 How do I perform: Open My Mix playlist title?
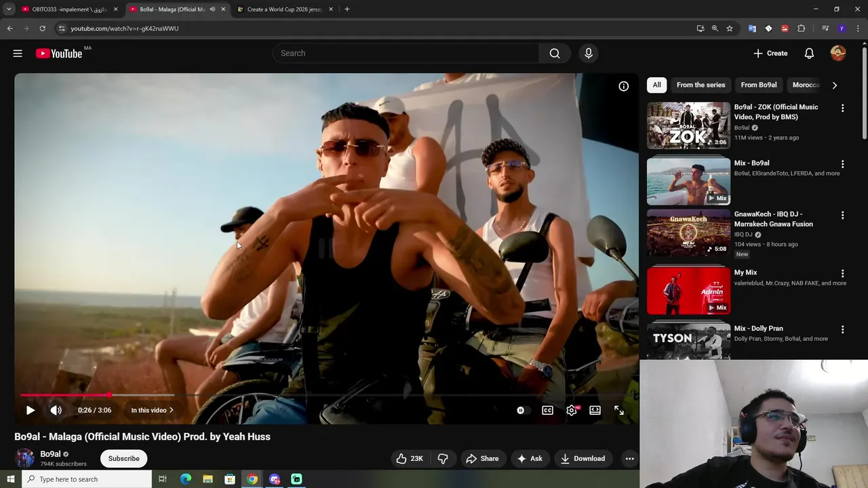tap(745, 272)
